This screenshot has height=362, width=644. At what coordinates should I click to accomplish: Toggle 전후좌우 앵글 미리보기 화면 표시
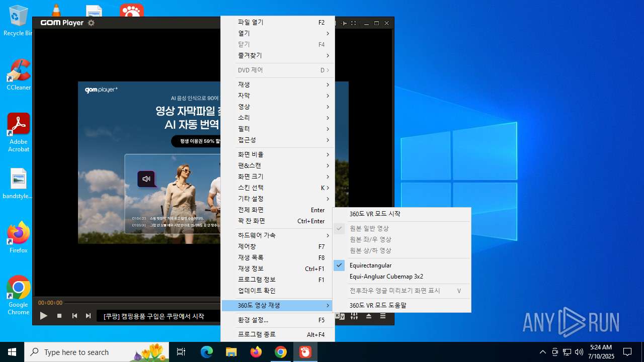(x=401, y=291)
